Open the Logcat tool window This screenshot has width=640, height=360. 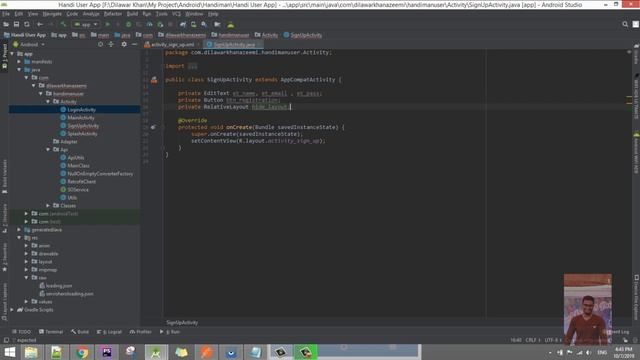[109, 332]
